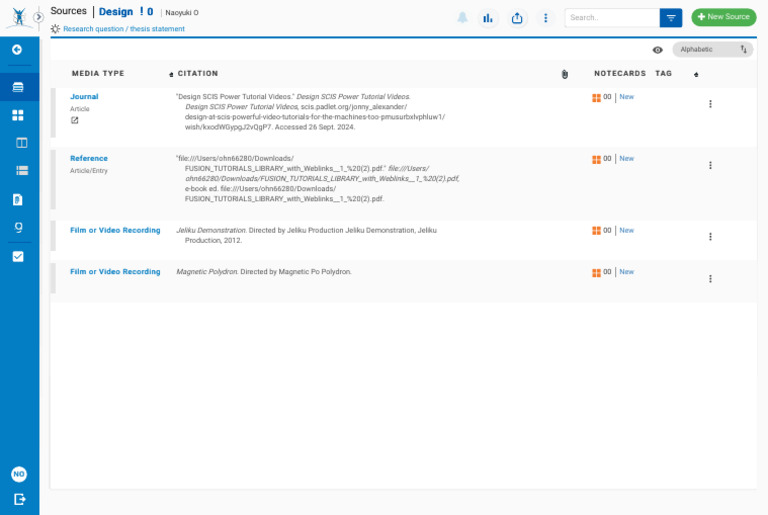This screenshot has width=768, height=515.
Task: Open the three-dot menu for Magnetic Polydron row
Action: click(x=710, y=279)
